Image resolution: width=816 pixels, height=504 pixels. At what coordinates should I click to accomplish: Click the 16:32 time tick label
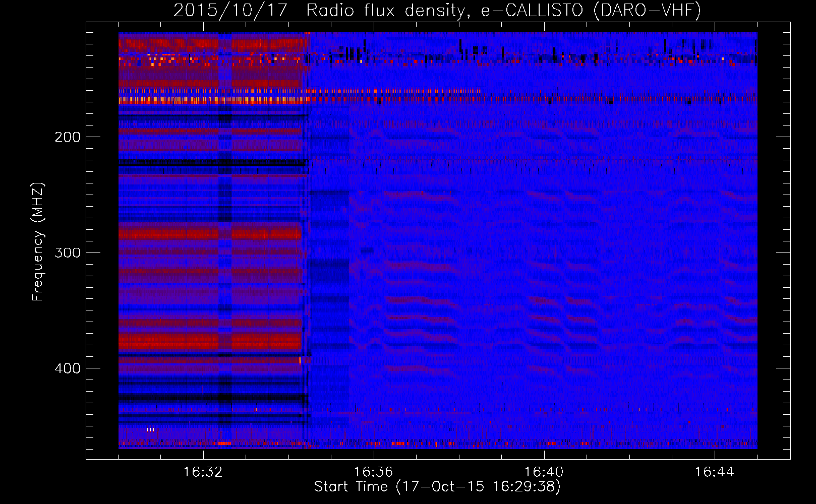click(x=203, y=472)
